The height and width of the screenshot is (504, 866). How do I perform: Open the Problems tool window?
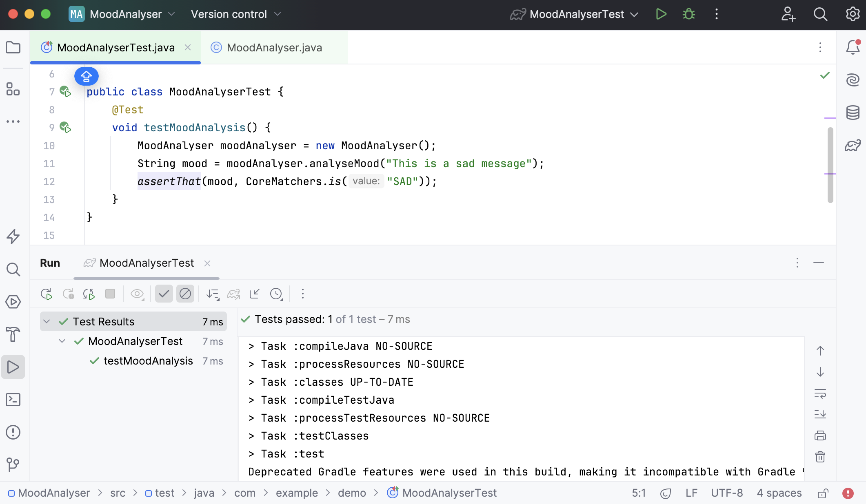[13, 432]
